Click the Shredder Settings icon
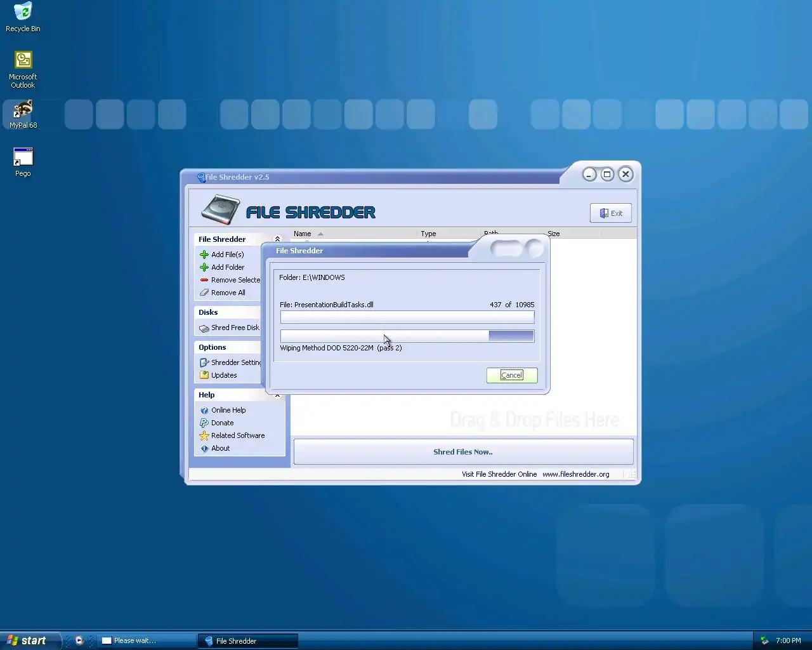The image size is (812, 650). [204, 362]
